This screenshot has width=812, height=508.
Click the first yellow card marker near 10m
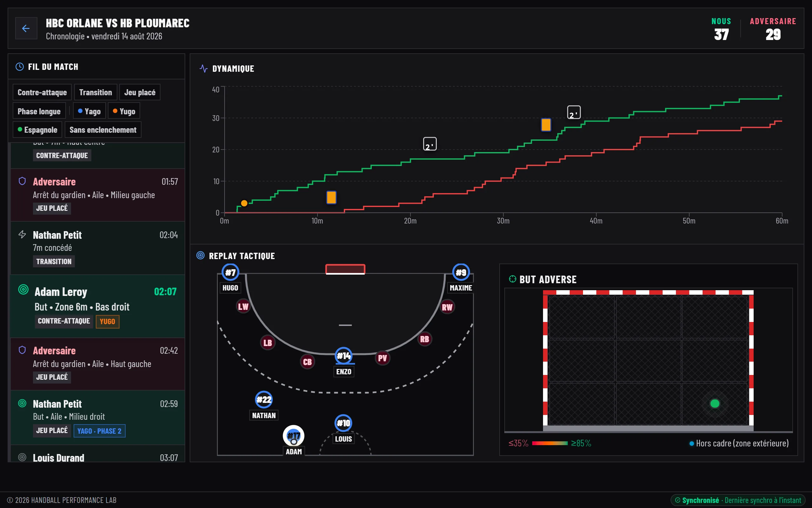click(x=331, y=197)
